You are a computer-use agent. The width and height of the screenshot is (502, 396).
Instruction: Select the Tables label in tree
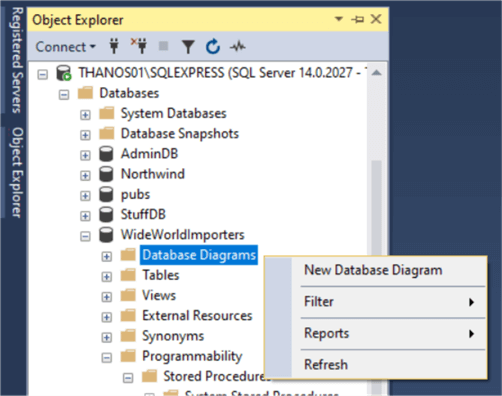pos(161,275)
